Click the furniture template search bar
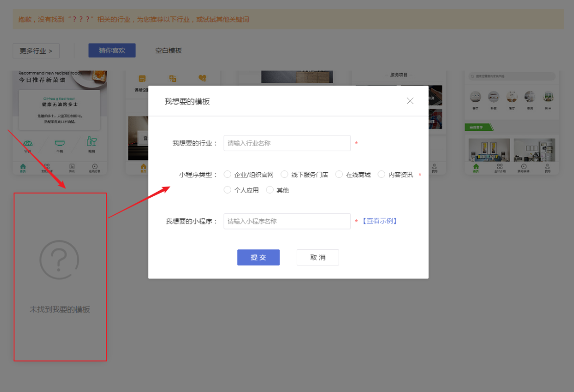This screenshot has height=392, width=574. [x=512, y=77]
